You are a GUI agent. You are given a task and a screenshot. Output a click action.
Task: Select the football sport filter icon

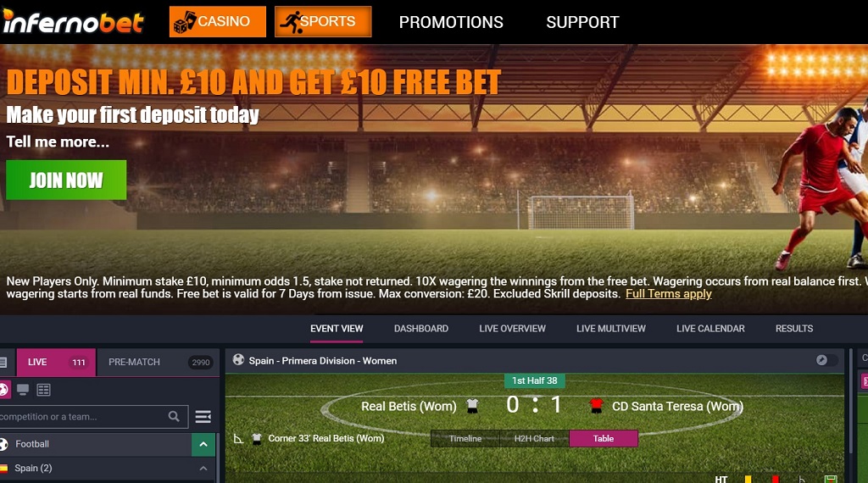click(3, 390)
